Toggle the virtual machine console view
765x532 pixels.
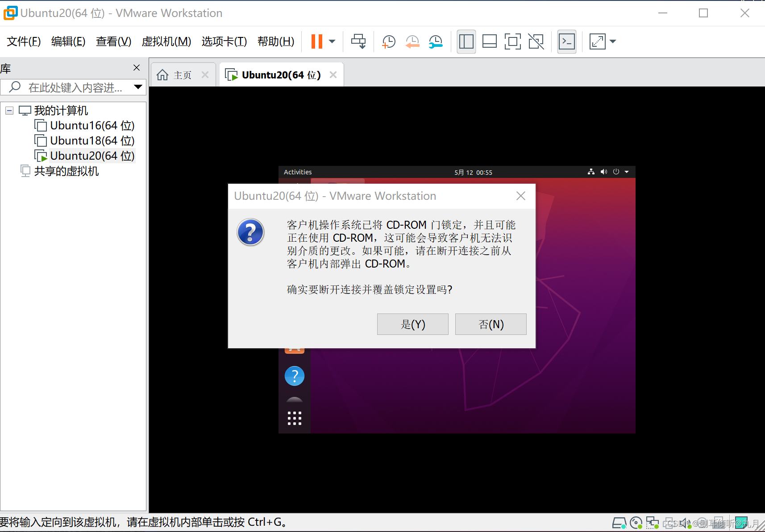tap(566, 41)
